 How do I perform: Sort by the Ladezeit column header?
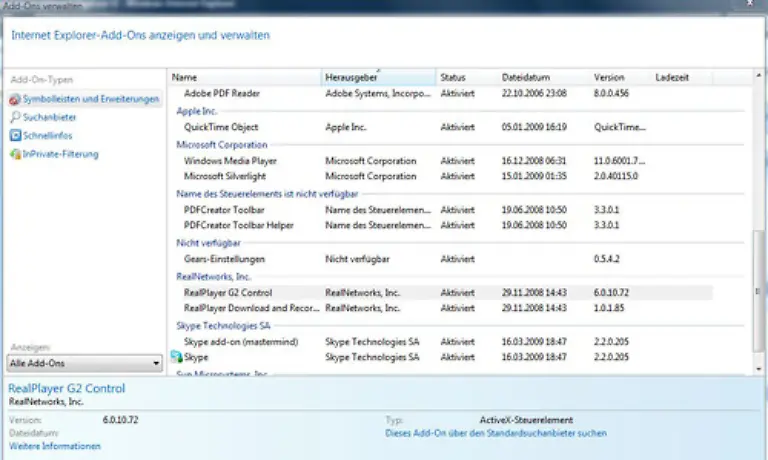682,77
